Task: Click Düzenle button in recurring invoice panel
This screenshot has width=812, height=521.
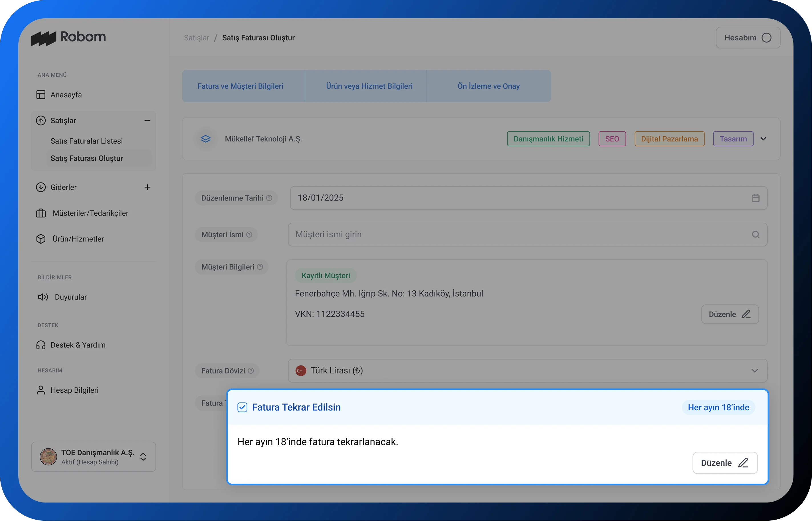Action: tap(725, 463)
